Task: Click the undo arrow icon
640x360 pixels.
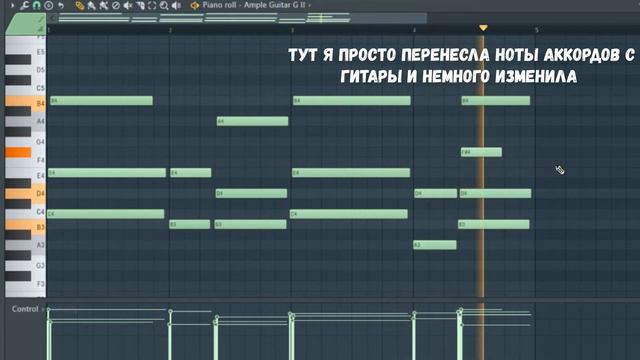Action: 61,5
